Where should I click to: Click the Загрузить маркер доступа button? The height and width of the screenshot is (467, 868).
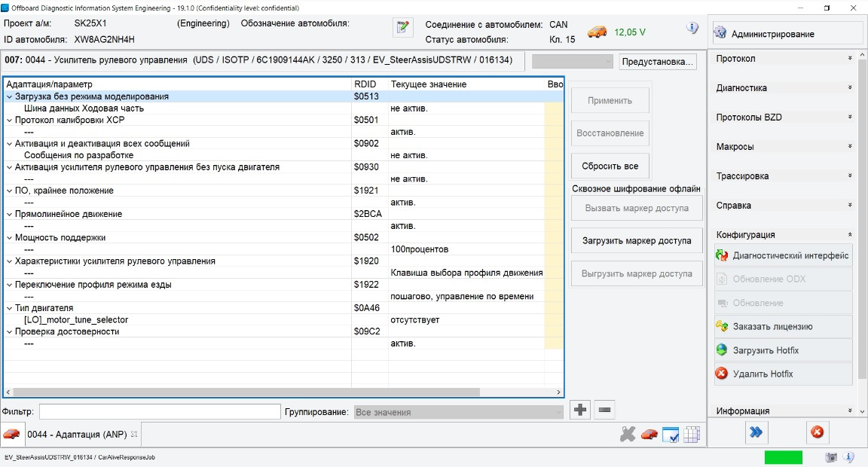(637, 241)
